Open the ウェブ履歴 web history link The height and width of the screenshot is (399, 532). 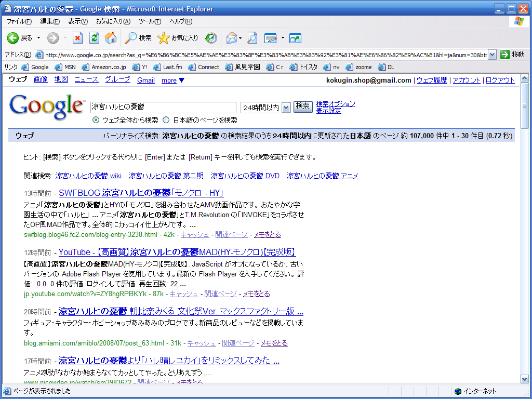pos(432,81)
